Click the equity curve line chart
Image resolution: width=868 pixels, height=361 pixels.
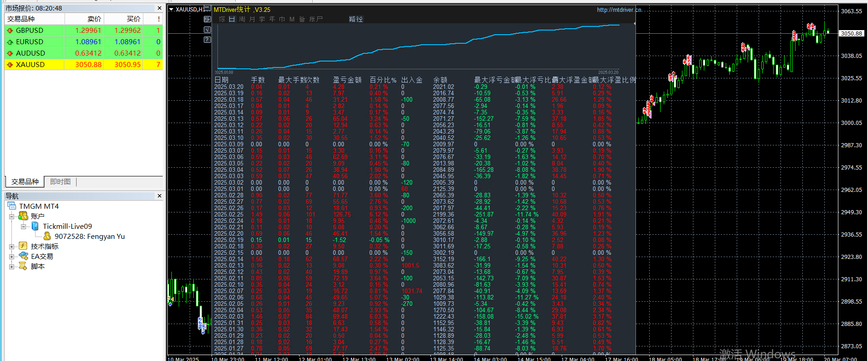click(x=418, y=47)
